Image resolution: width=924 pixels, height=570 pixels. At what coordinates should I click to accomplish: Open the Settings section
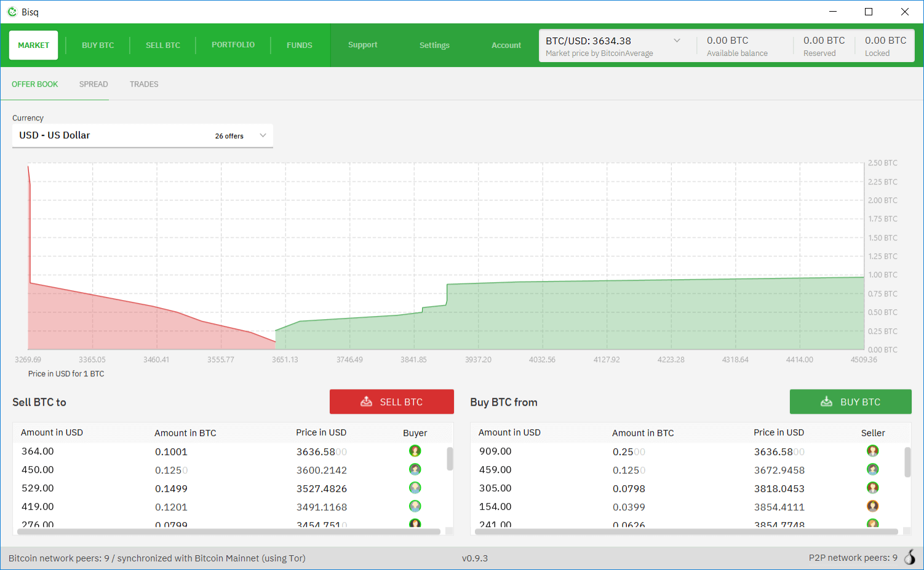coord(434,45)
